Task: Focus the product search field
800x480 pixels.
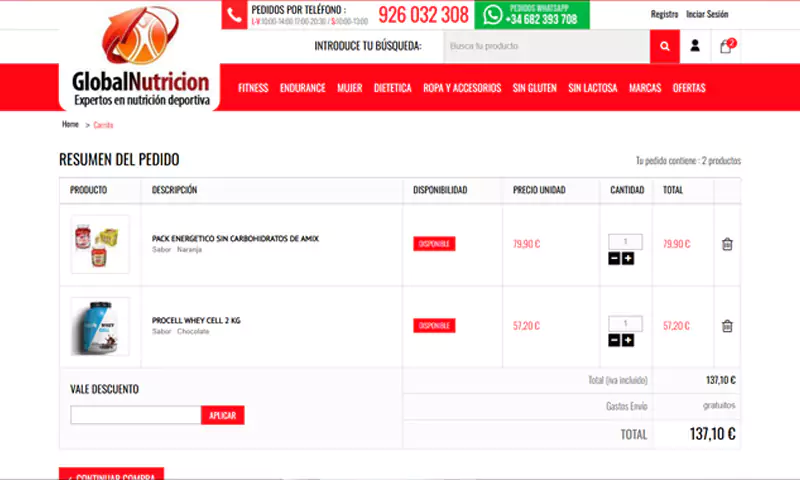Action: pyautogui.click(x=546, y=46)
